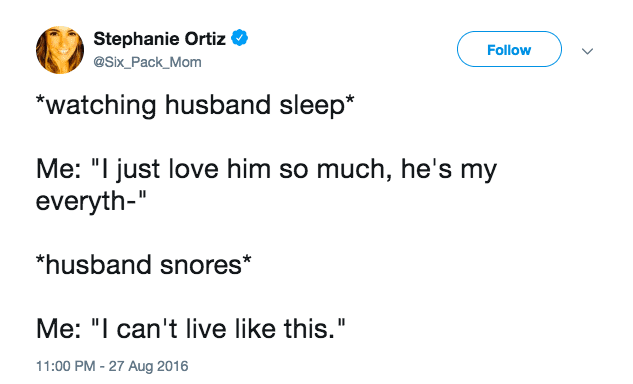Screen dimensions: 633x384
Task: Click 'he's my' at end of second line
Action: [449, 170]
